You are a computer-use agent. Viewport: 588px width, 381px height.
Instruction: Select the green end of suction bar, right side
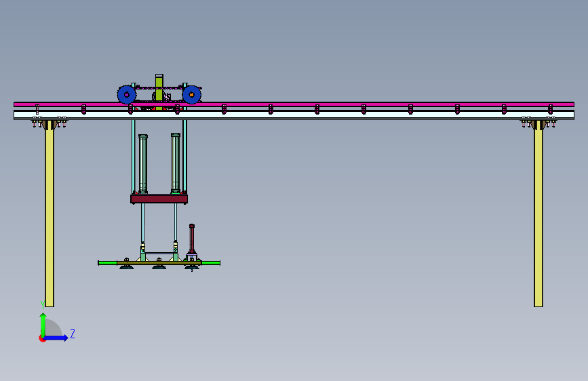[x=210, y=263]
